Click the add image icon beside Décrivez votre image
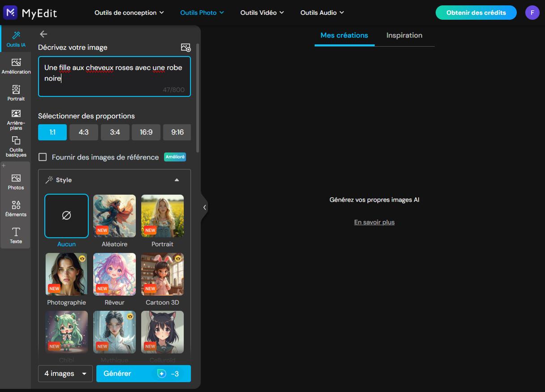Image resolution: width=545 pixels, height=392 pixels. click(x=185, y=47)
